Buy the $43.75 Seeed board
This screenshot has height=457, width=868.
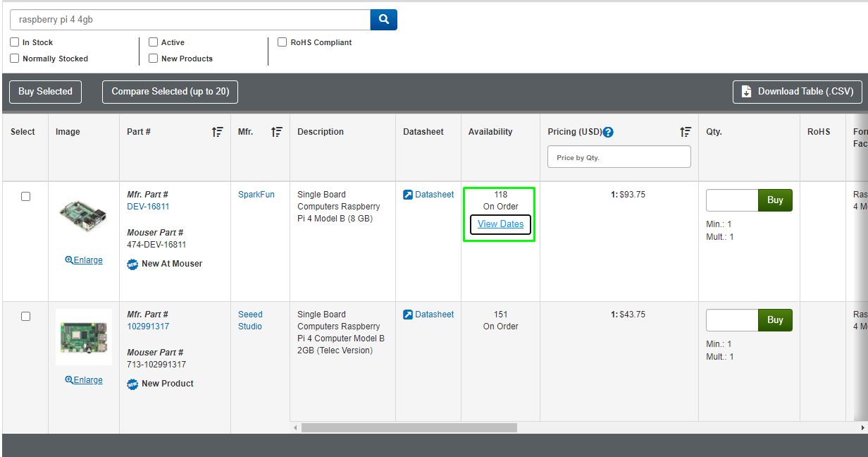pyautogui.click(x=775, y=320)
